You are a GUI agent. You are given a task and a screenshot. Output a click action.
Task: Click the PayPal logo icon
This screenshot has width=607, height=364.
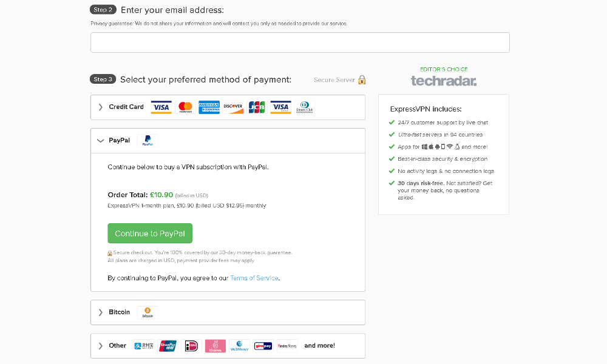coord(148,141)
